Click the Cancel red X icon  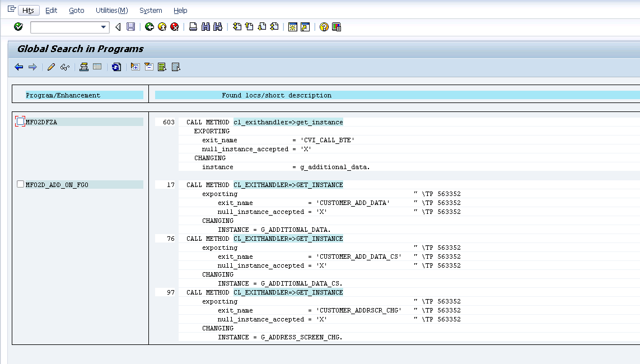coord(174,26)
